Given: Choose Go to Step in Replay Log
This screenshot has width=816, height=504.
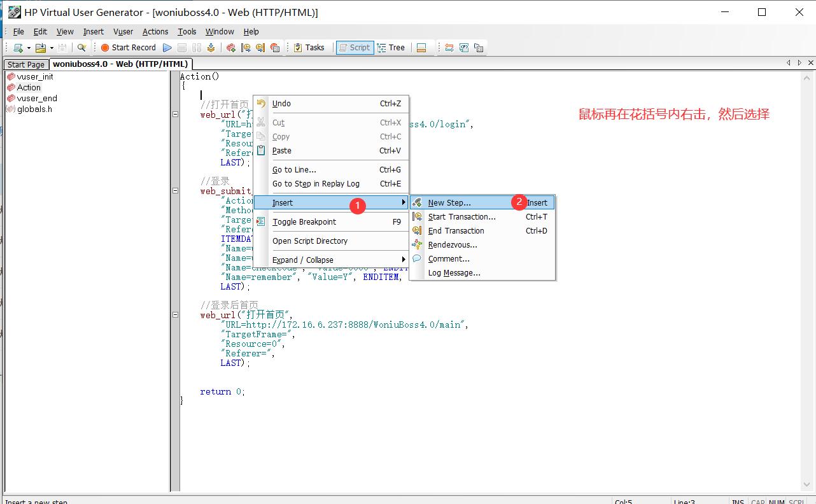Looking at the screenshot, I should [x=331, y=184].
